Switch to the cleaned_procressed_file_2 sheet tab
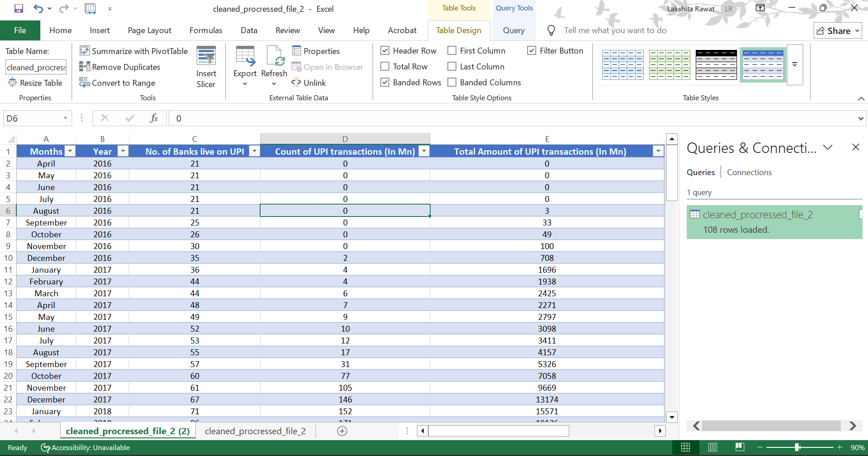This screenshot has height=456, width=868. (x=255, y=431)
